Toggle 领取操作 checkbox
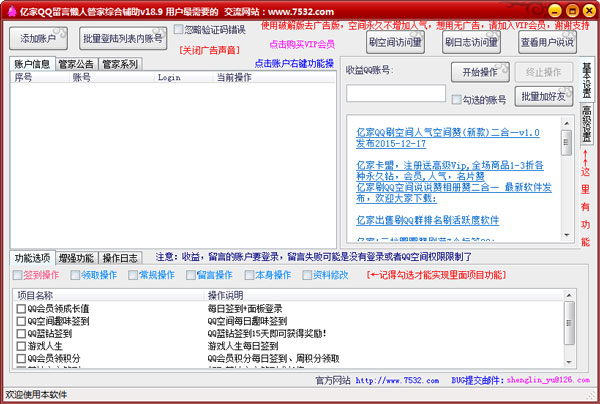600x404 pixels. (x=75, y=275)
